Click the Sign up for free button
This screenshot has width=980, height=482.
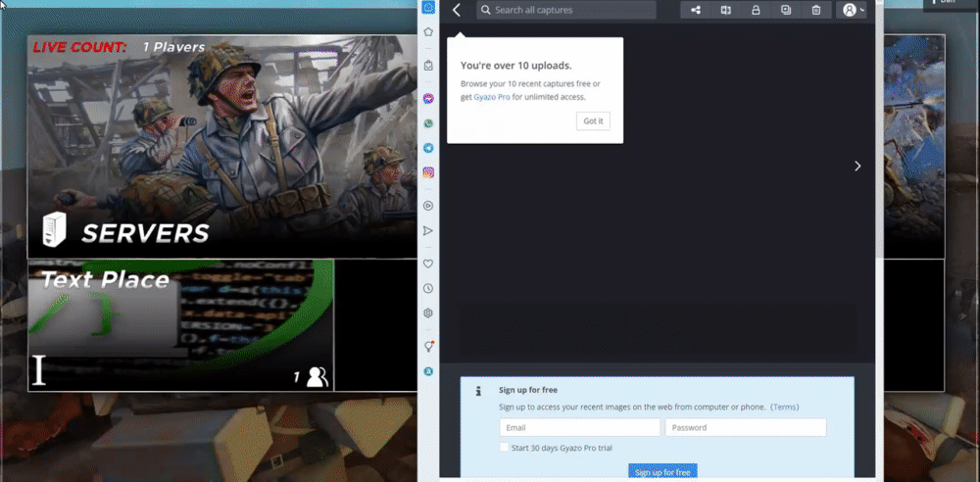(662, 472)
